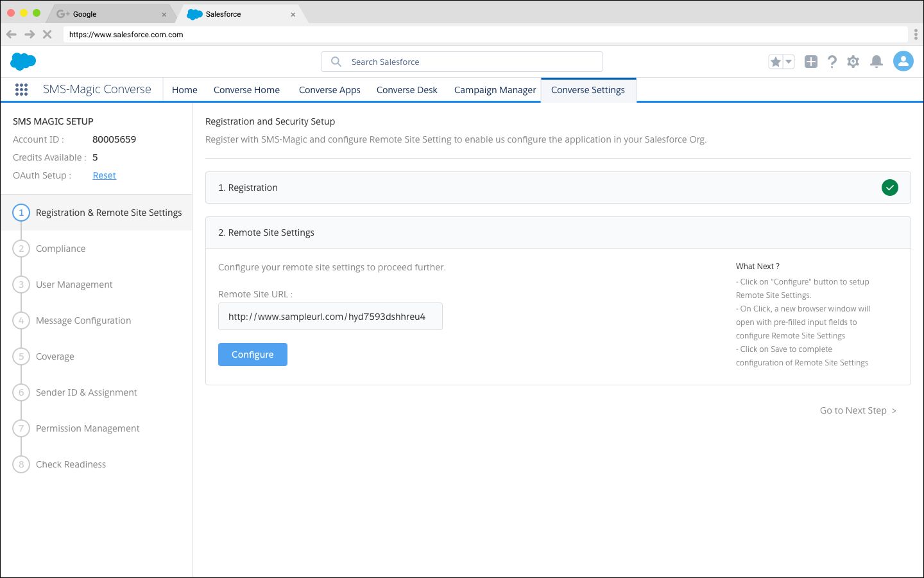Click the SMS-Magic Converse app name
This screenshot has width=924, height=578.
pyautogui.click(x=97, y=89)
